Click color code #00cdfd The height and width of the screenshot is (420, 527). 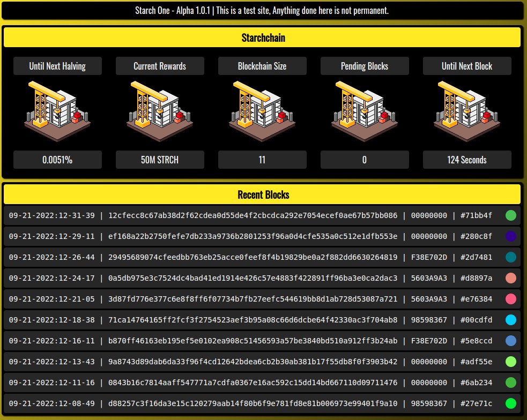tap(476, 320)
